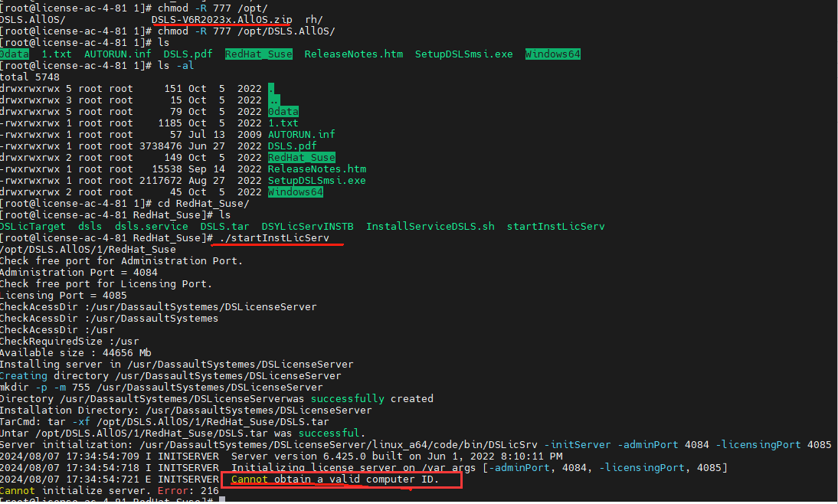Viewport: 838px width, 504px height.
Task: Click the 'Administration Port = 4084' line
Action: pos(79,272)
